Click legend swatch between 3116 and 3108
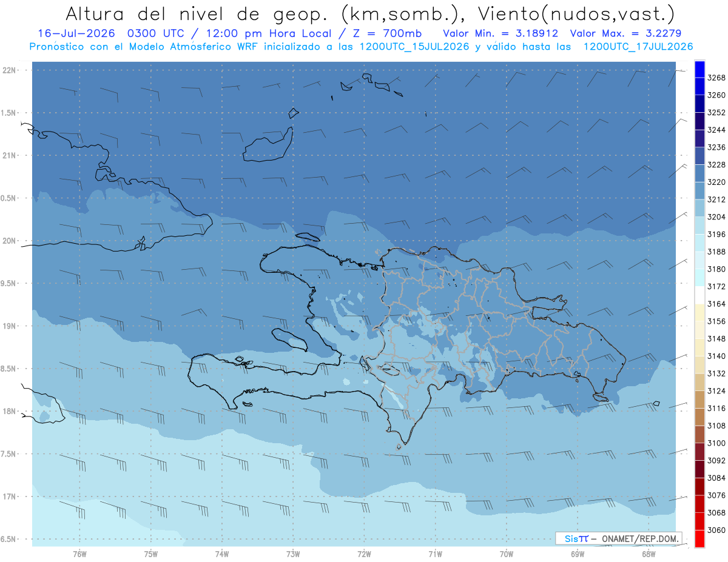Image resolution: width=728 pixels, height=562 pixels. tap(699, 416)
